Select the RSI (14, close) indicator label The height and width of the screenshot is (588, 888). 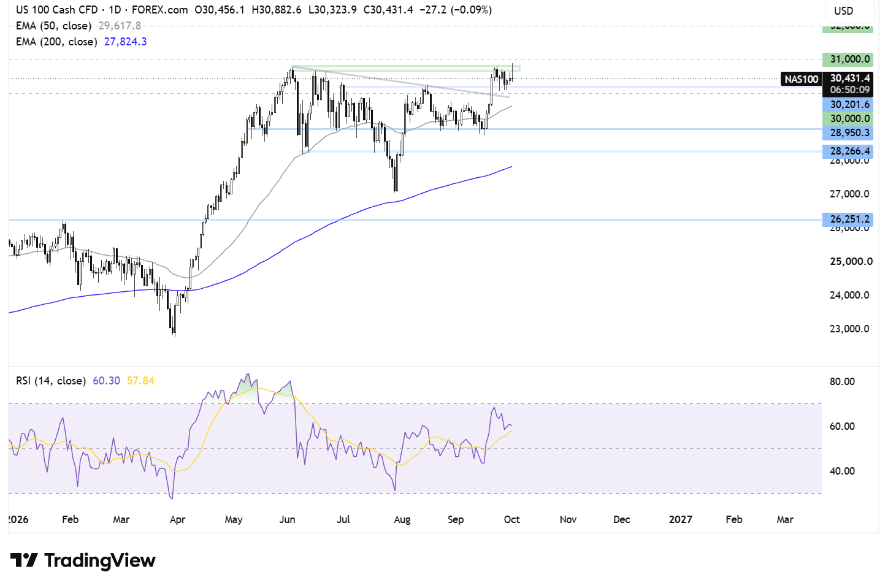pos(51,381)
